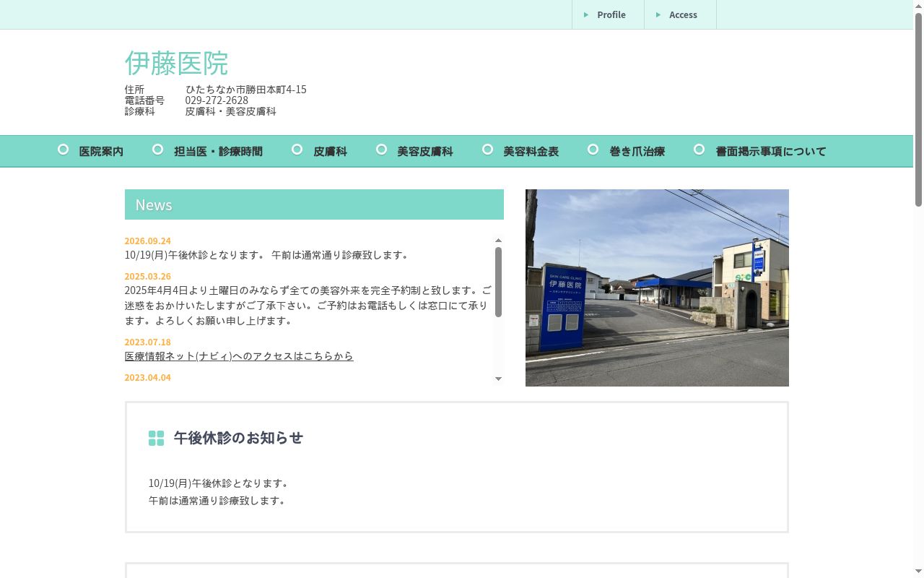Screen dimensions: 924x578
Task: Click the circle icon beside 美容皮膚科
Action: (382, 150)
